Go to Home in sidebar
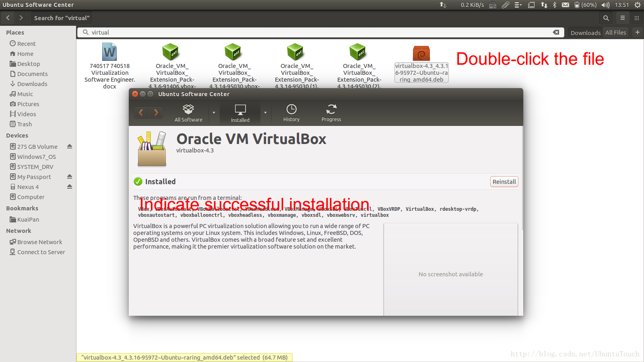644x362 pixels. 25,53
